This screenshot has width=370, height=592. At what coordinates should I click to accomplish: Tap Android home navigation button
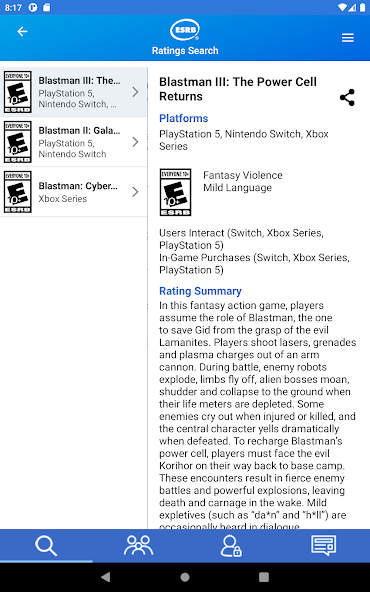(x=185, y=577)
